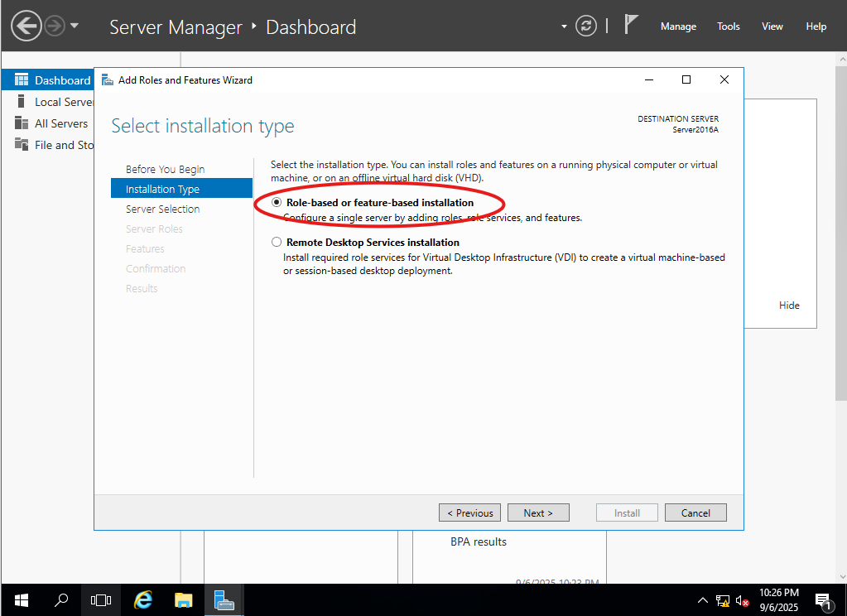Click the Next button

(x=538, y=513)
